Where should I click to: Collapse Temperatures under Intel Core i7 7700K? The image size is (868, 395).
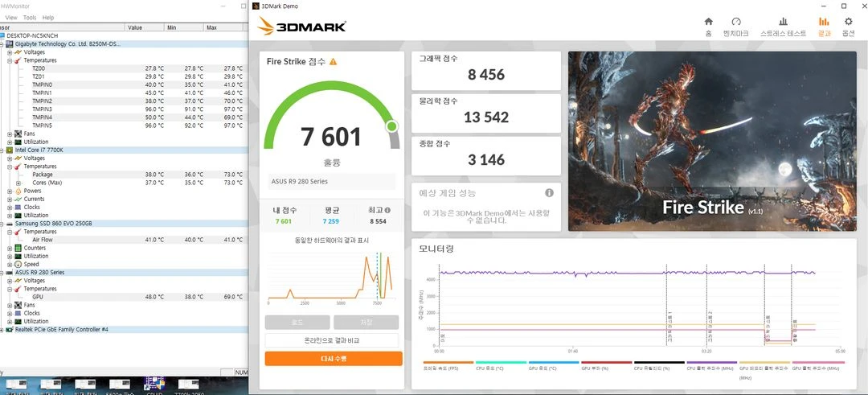coord(10,167)
